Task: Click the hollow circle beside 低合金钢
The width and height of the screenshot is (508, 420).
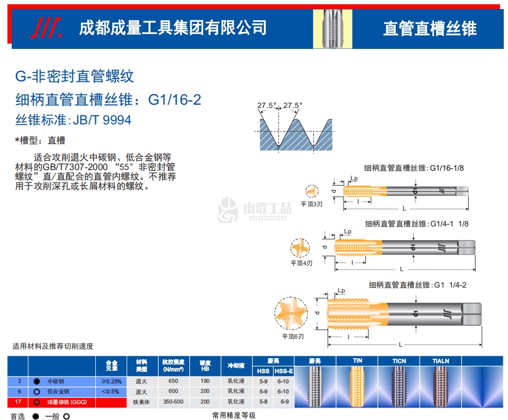Action: pyautogui.click(x=37, y=392)
